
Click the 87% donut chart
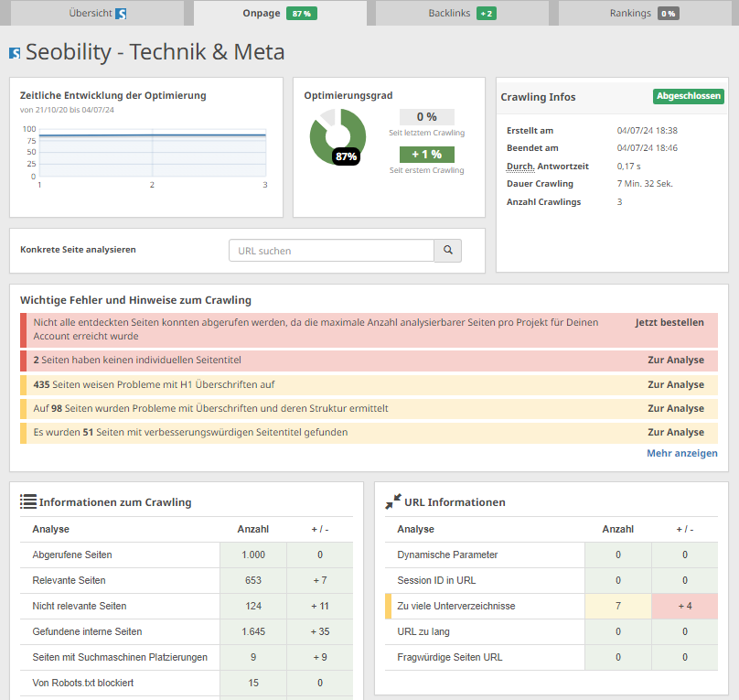[337, 136]
